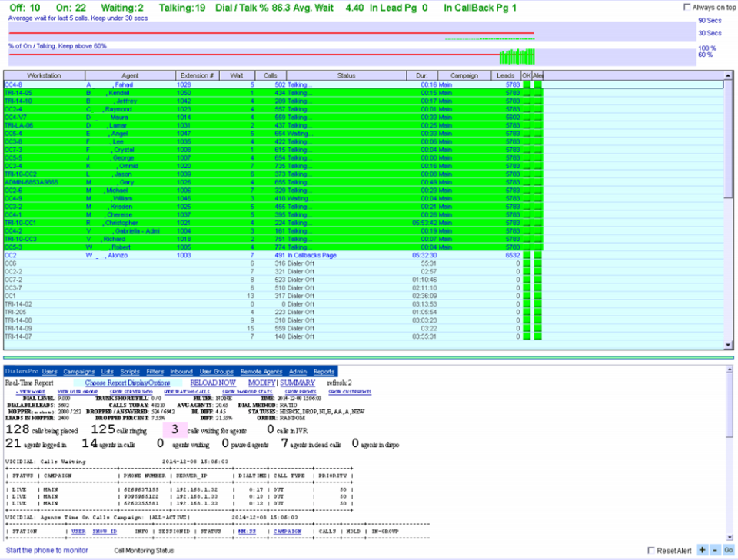Click Alert status square for CC1 row
Screen dimensions: 738x560
pyautogui.click(x=538, y=296)
